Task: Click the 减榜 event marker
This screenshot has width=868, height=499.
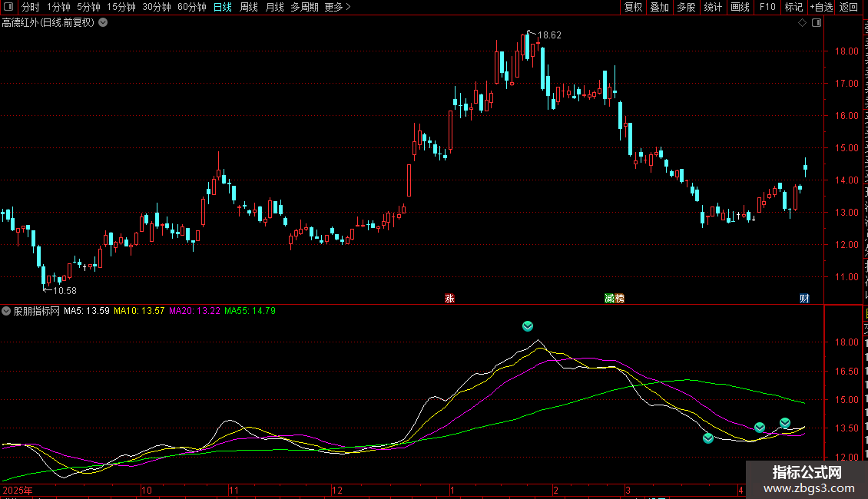Action: [614, 299]
